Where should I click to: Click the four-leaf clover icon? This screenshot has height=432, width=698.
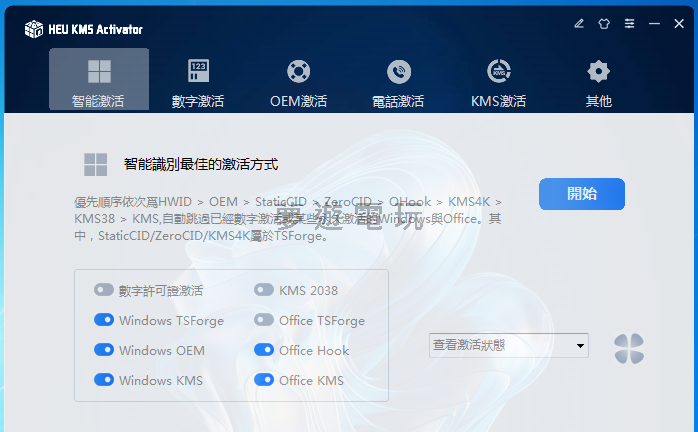(x=629, y=348)
